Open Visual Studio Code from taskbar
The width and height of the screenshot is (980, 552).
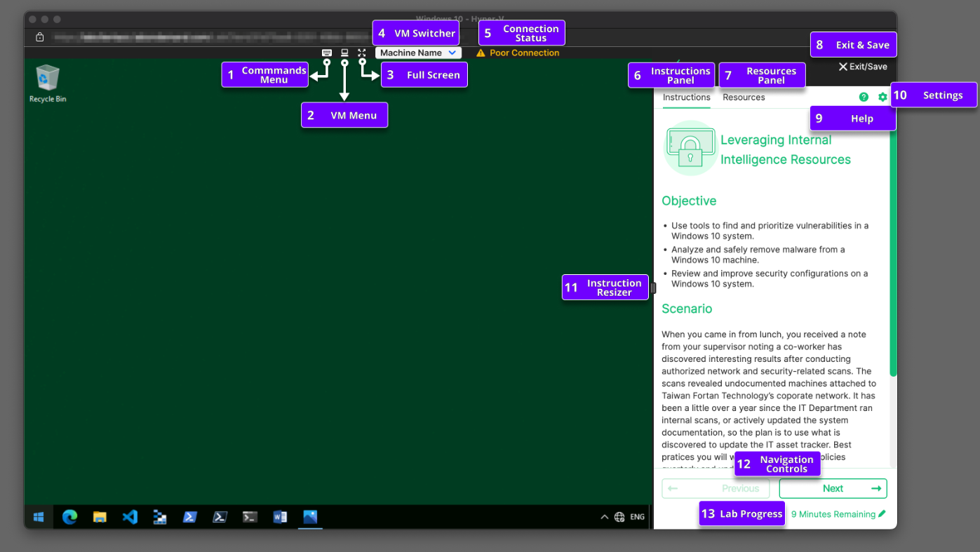pyautogui.click(x=130, y=517)
